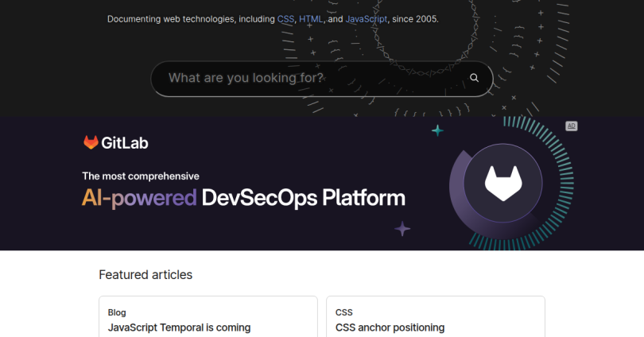Follow the JavaScript link in the tagline
Screen dimensions: 644x337
367,18
